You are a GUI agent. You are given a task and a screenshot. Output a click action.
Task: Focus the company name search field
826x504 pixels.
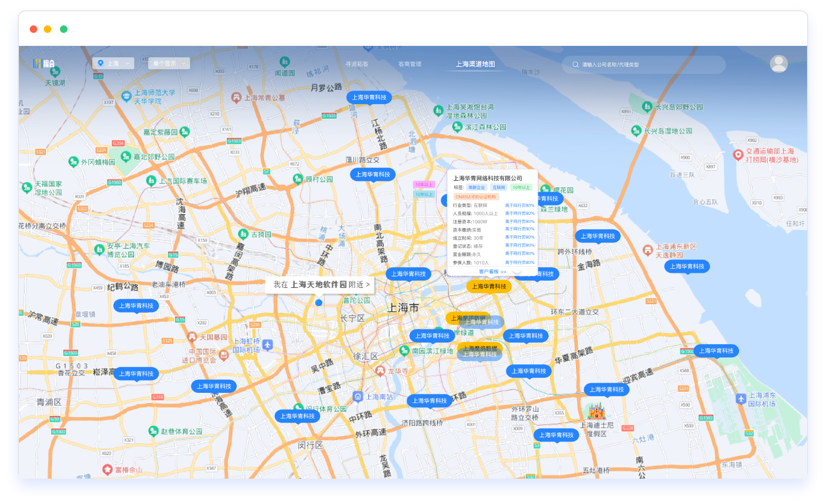[644, 64]
